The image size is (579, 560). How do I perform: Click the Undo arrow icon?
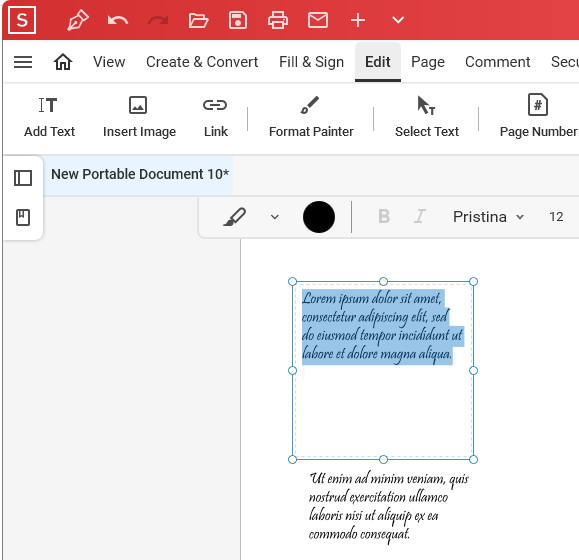coord(118,20)
